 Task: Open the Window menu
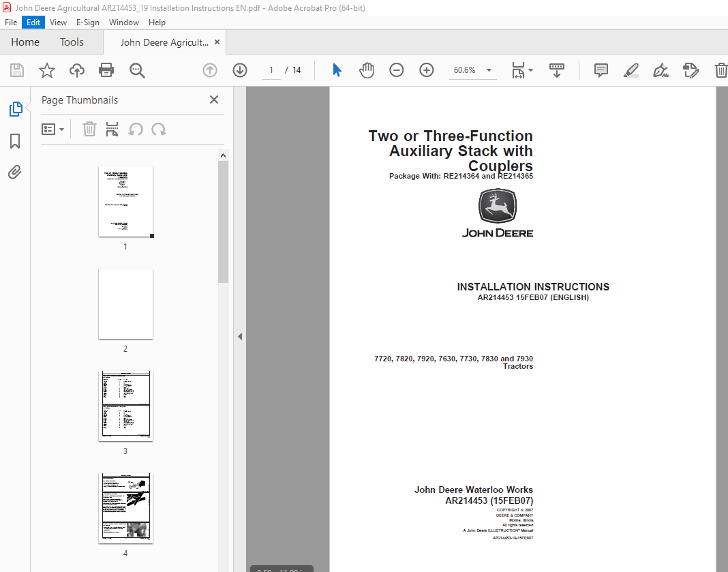click(x=124, y=22)
